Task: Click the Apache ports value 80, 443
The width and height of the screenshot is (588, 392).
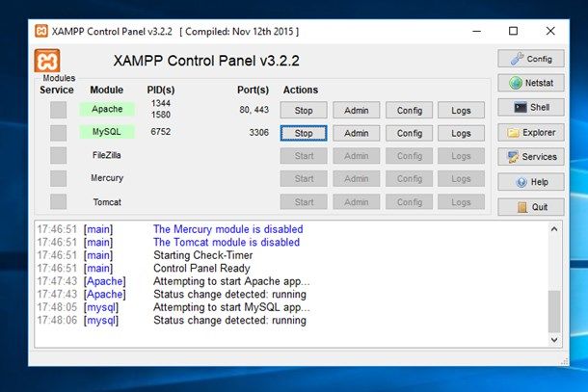Action: [254, 110]
